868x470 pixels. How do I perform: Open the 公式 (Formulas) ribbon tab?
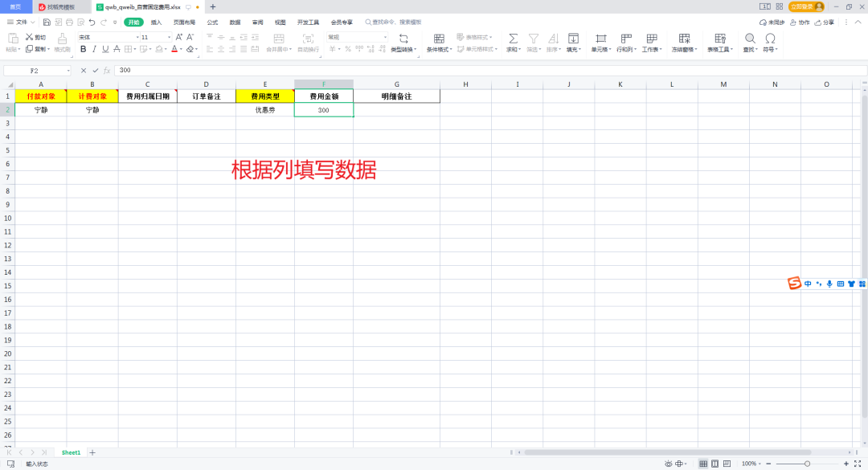click(212, 22)
